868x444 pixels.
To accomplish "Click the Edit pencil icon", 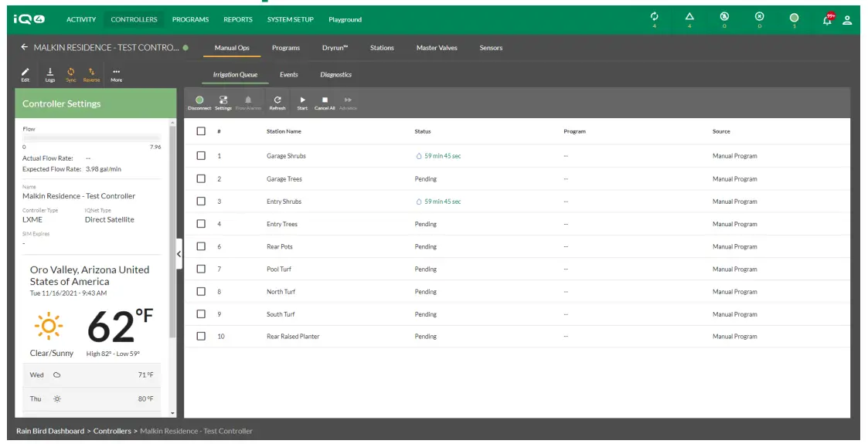I will point(26,73).
